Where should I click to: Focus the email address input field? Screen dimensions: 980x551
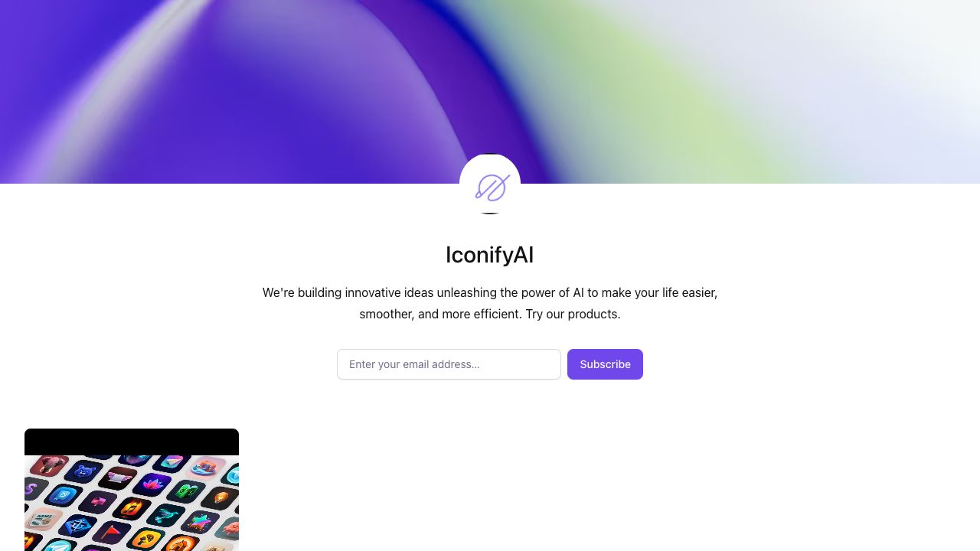coord(449,364)
